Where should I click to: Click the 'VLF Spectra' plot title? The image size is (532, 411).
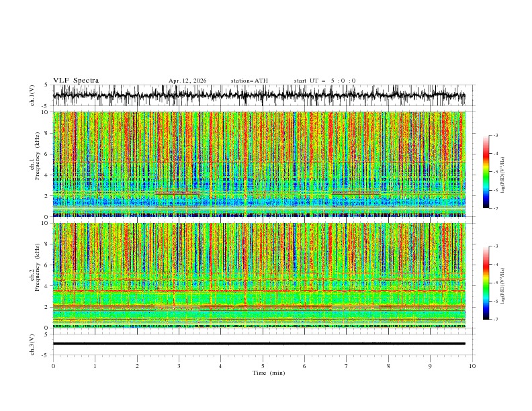coord(76,81)
